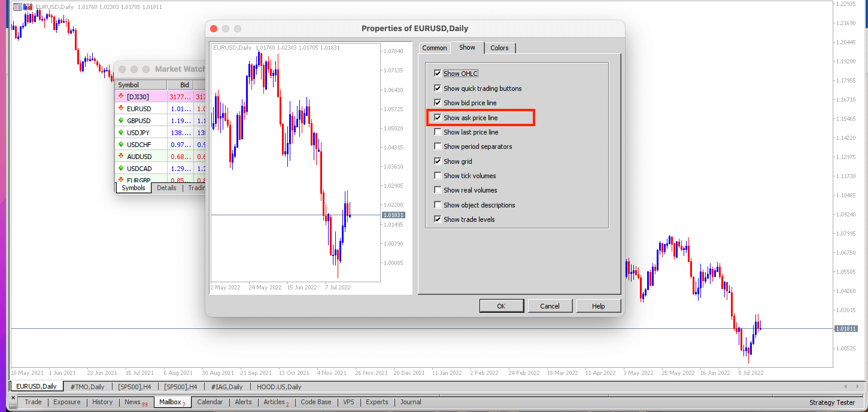This screenshot has height=412, width=868.
Task: Open the HOOD.US,Daily chart tab
Action: pyautogui.click(x=279, y=387)
